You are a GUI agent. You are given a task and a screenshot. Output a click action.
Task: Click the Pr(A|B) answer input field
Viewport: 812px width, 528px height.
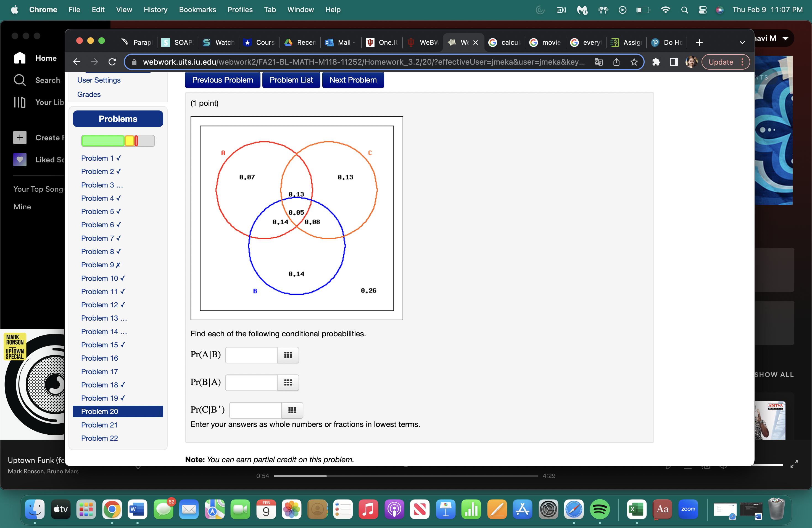pos(251,355)
